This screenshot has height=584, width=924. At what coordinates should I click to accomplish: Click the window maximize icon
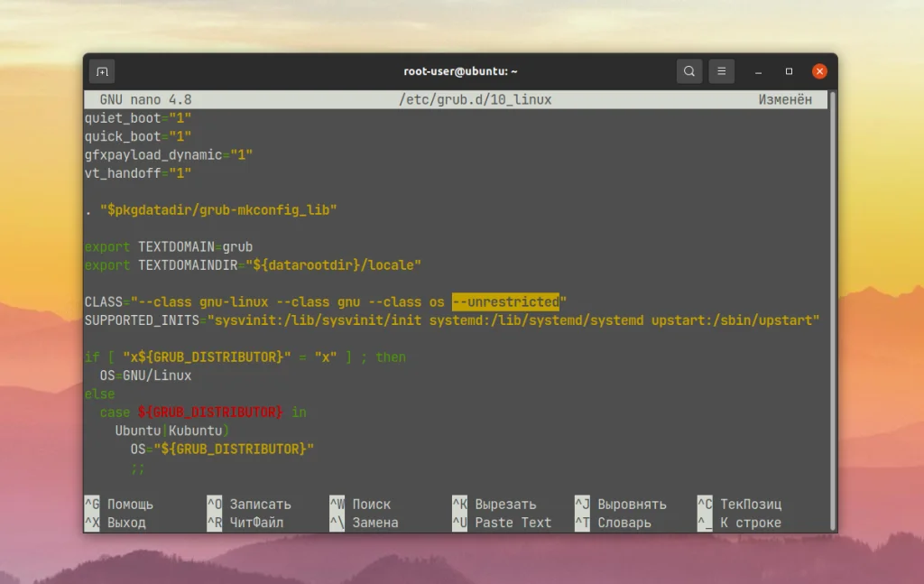[788, 70]
